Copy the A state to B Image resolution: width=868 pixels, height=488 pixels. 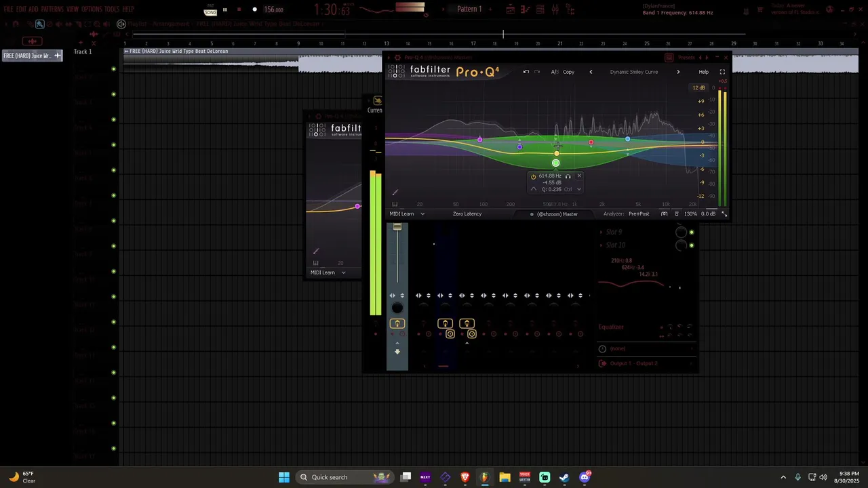tap(568, 72)
